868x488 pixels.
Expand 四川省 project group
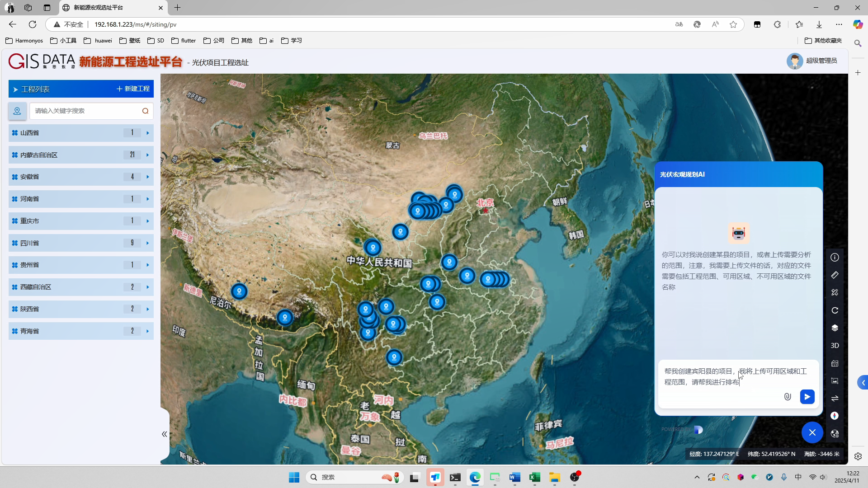(x=81, y=243)
